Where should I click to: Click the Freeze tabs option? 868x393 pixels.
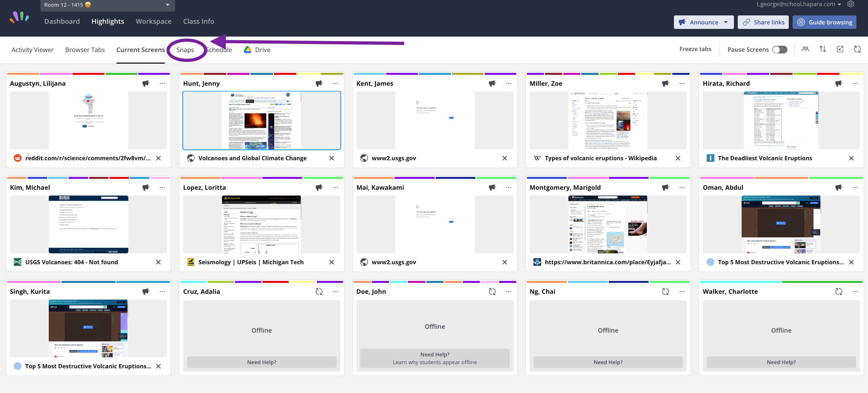695,49
